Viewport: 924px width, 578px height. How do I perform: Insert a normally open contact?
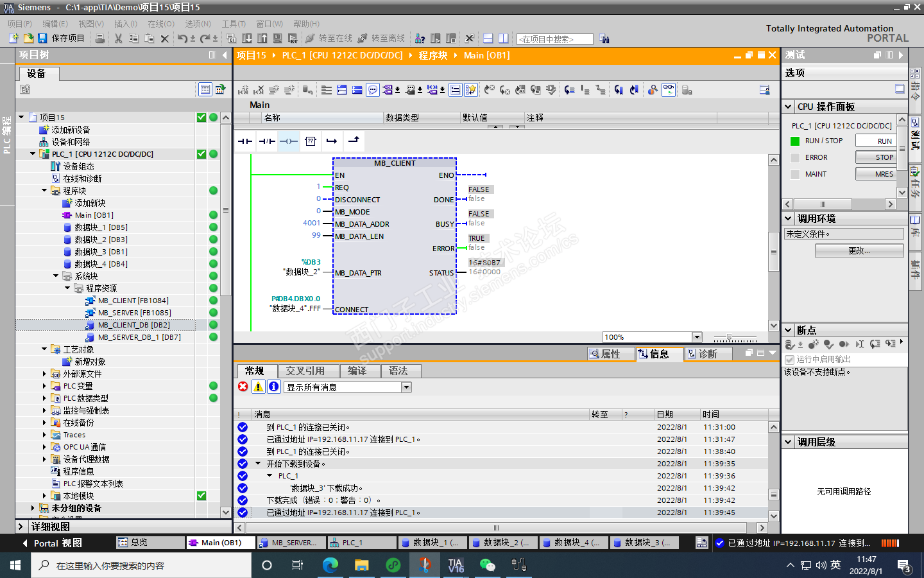pos(245,141)
